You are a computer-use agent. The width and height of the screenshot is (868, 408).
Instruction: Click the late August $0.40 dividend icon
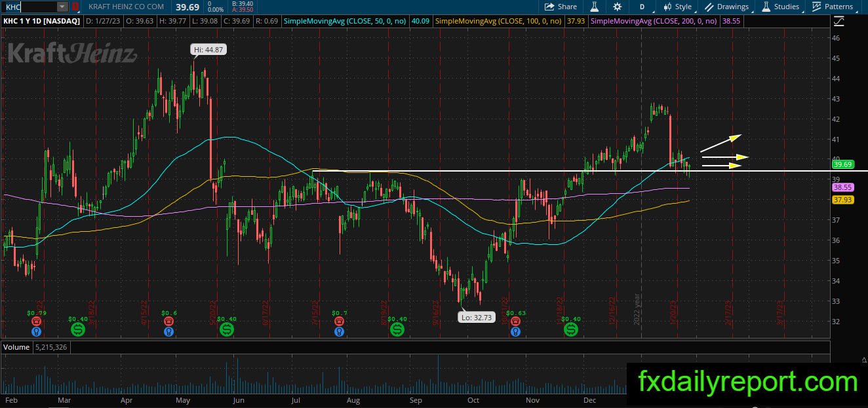[397, 329]
